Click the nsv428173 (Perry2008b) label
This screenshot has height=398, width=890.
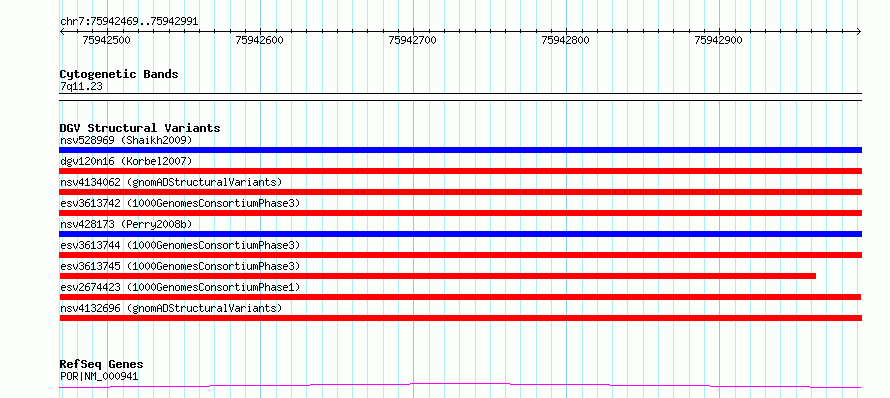click(126, 224)
